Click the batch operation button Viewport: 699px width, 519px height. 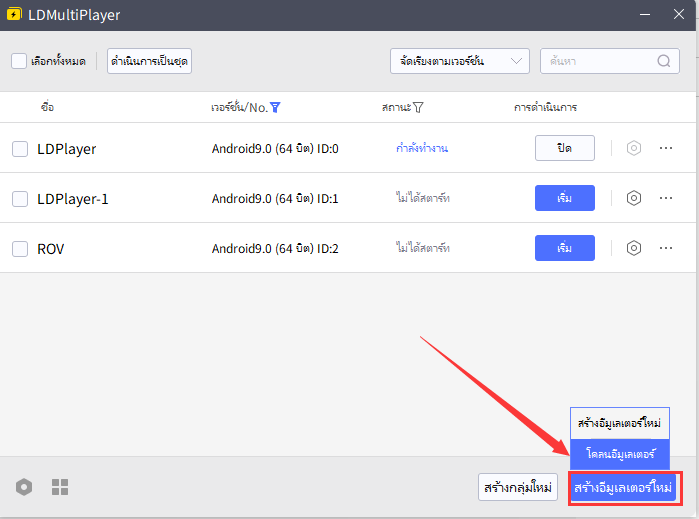pyautogui.click(x=149, y=61)
